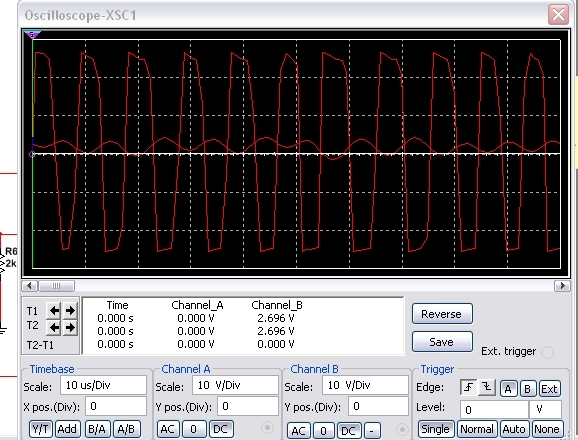
Task: Click the T2-T1 label
Action: 40,345
